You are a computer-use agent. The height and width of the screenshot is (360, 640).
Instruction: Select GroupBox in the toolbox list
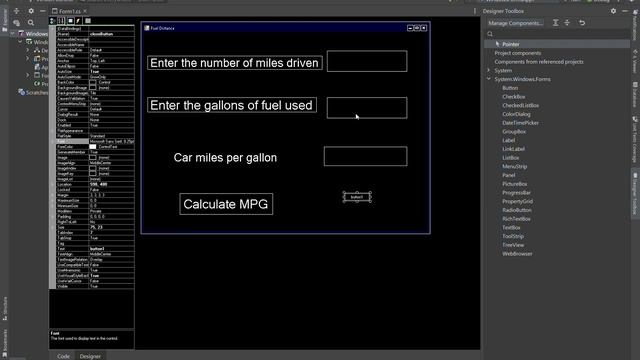pos(514,132)
